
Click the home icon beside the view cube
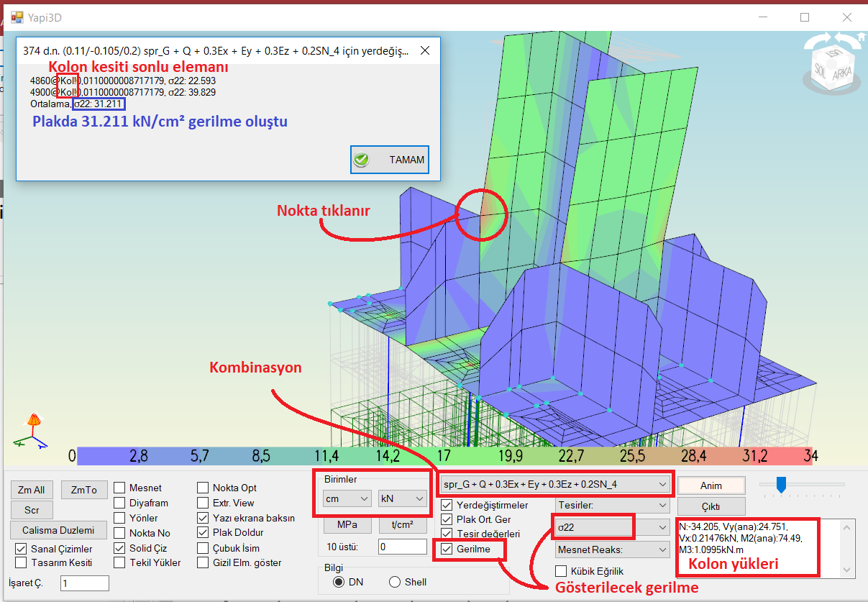tap(861, 37)
